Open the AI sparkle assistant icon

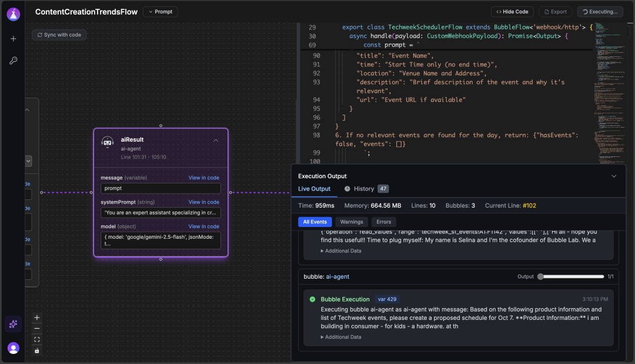click(x=14, y=324)
